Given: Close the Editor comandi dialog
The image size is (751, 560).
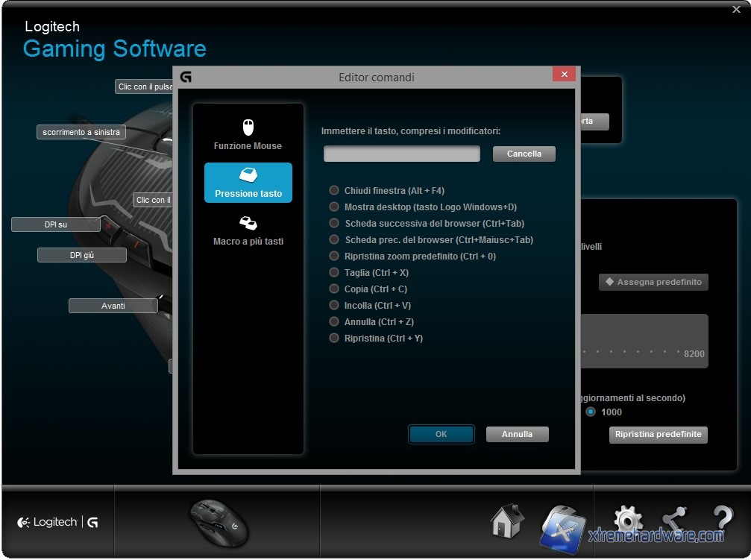Looking at the screenshot, I should click(x=564, y=75).
